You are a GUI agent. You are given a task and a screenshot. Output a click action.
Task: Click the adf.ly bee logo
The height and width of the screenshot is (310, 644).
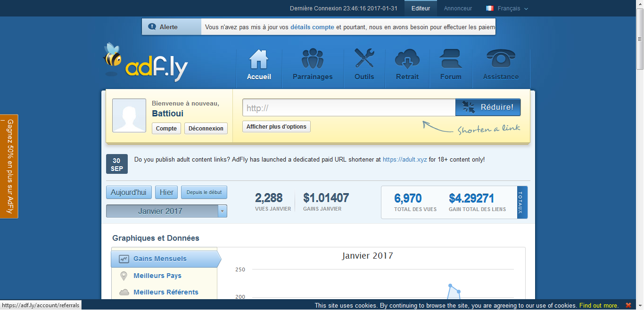(x=146, y=63)
